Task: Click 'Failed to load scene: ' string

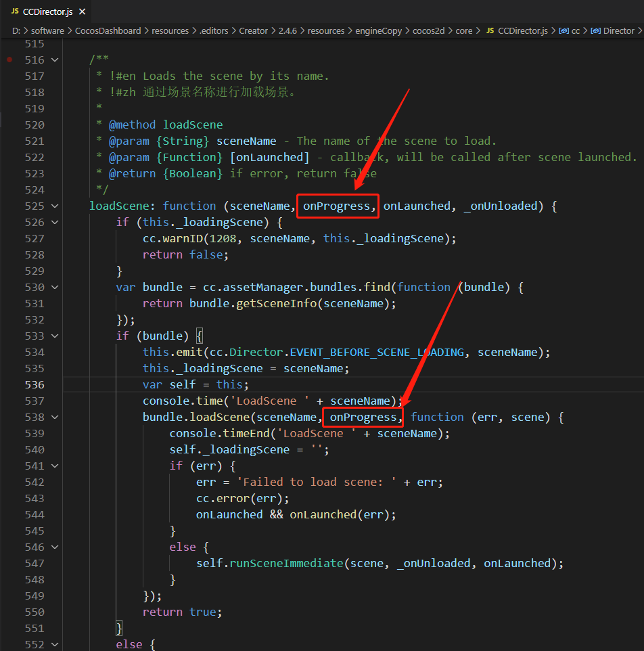Action: [317, 482]
